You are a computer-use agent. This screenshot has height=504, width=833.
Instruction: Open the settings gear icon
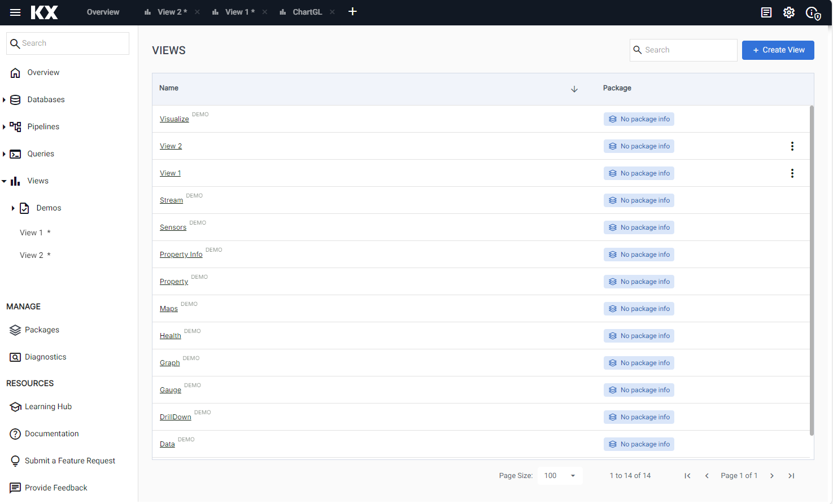click(789, 12)
